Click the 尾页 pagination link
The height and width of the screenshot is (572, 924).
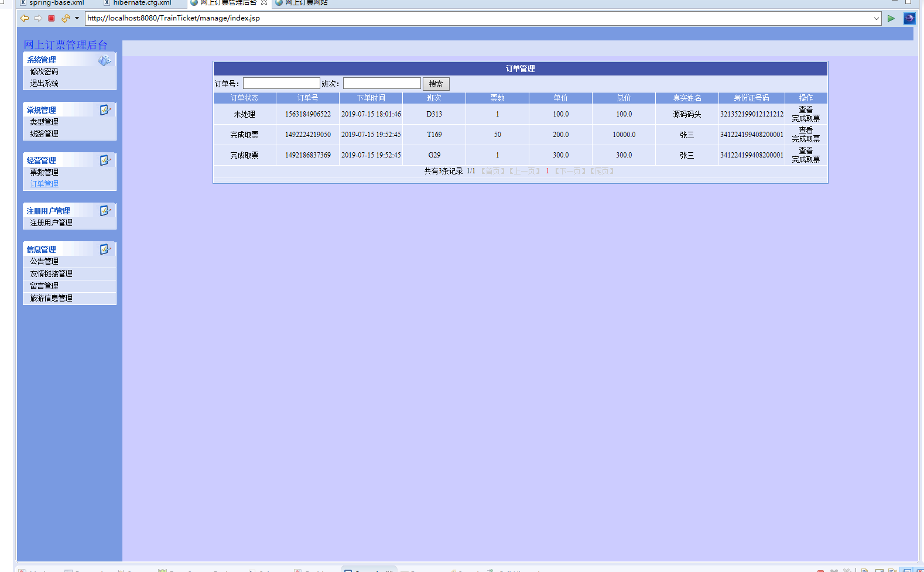[602, 171]
